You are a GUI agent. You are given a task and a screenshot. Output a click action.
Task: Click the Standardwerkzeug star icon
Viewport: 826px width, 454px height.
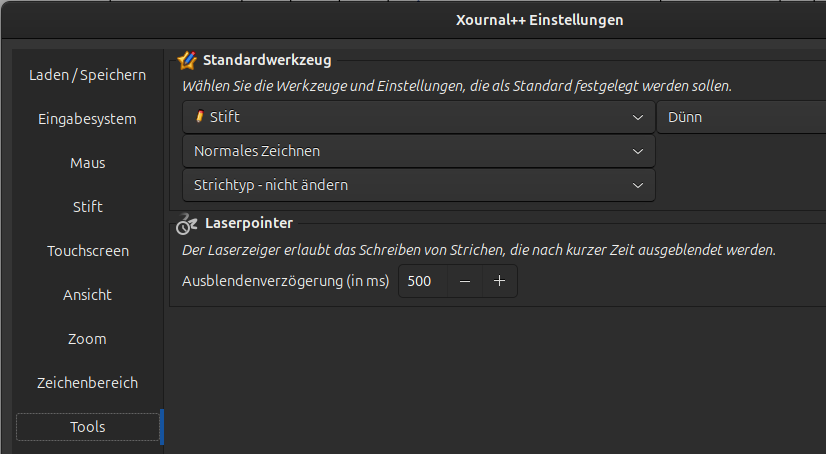(187, 61)
